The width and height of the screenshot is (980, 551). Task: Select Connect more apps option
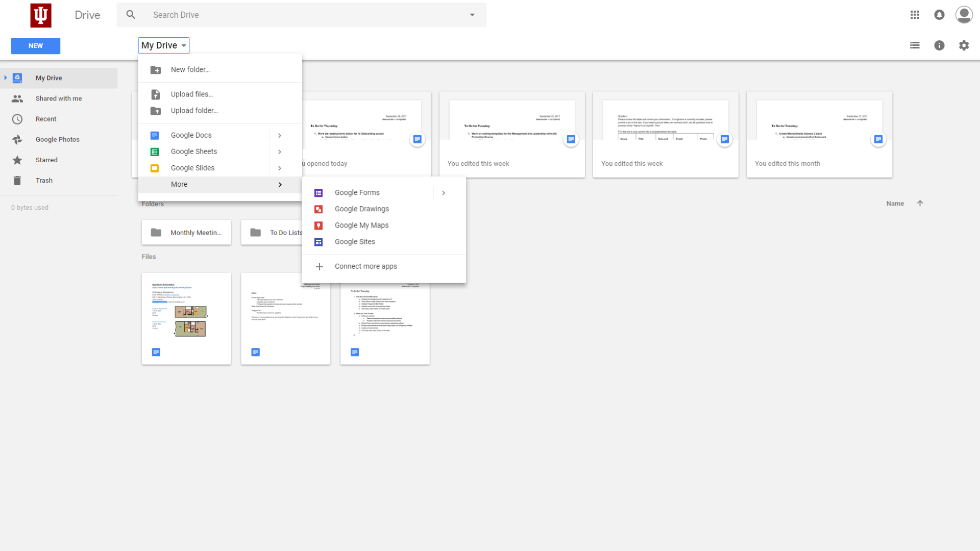click(x=365, y=266)
